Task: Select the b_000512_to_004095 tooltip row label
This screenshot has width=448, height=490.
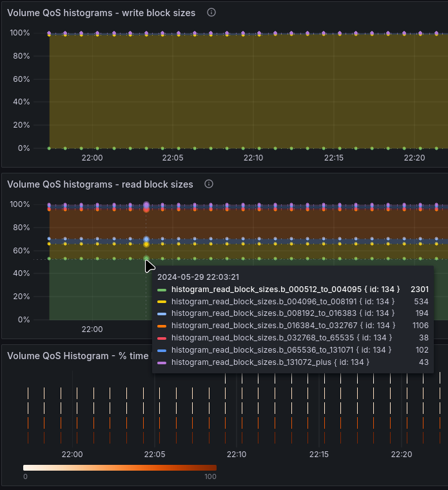Action: pyautogui.click(x=286, y=289)
